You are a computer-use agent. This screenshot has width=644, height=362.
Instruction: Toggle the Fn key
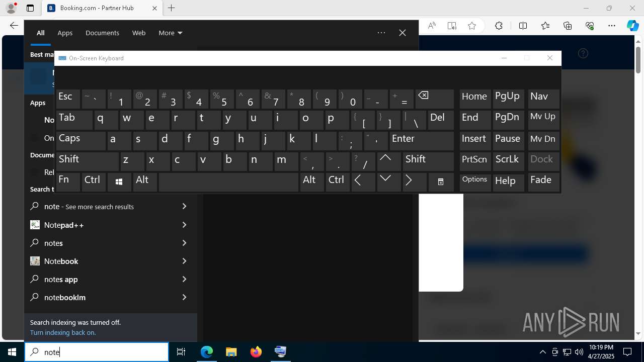tap(68, 182)
